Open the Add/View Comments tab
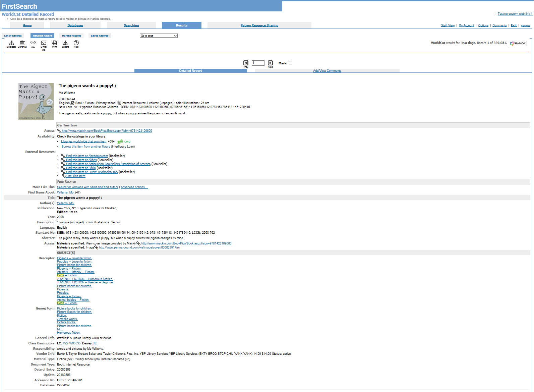 (327, 71)
